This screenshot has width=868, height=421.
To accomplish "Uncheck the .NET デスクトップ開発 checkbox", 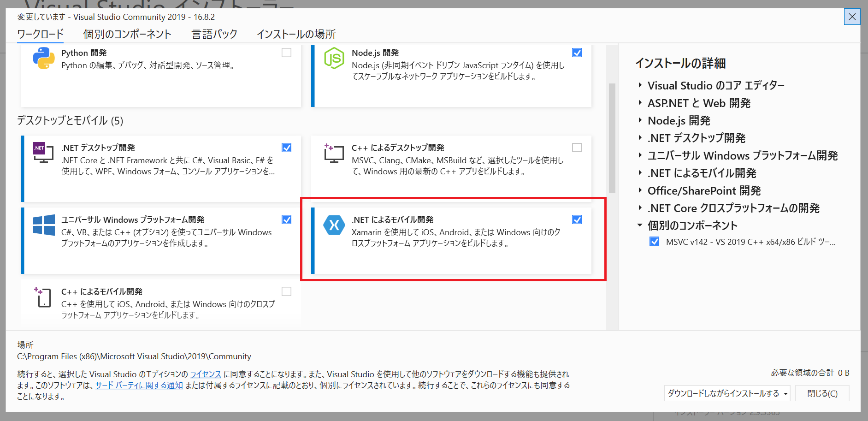I will tap(287, 148).
